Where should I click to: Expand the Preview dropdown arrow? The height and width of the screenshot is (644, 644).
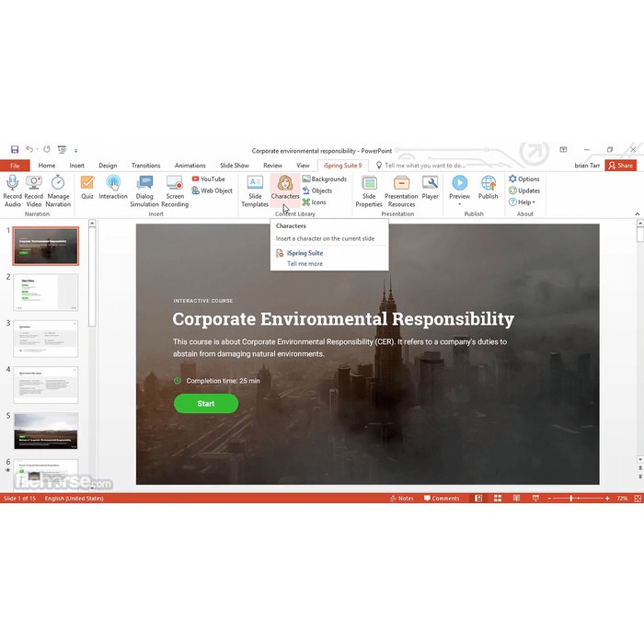point(459,204)
